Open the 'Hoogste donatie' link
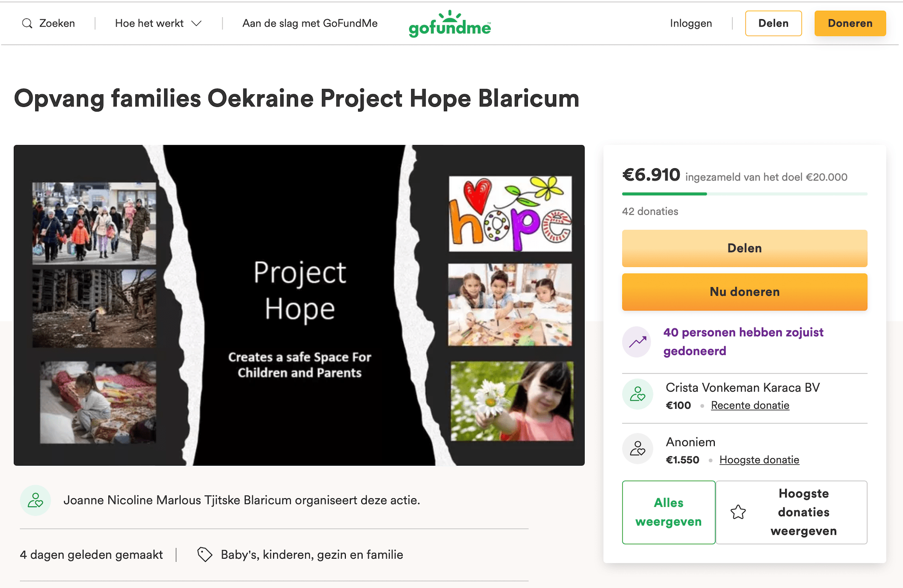This screenshot has height=588, width=903. click(759, 460)
